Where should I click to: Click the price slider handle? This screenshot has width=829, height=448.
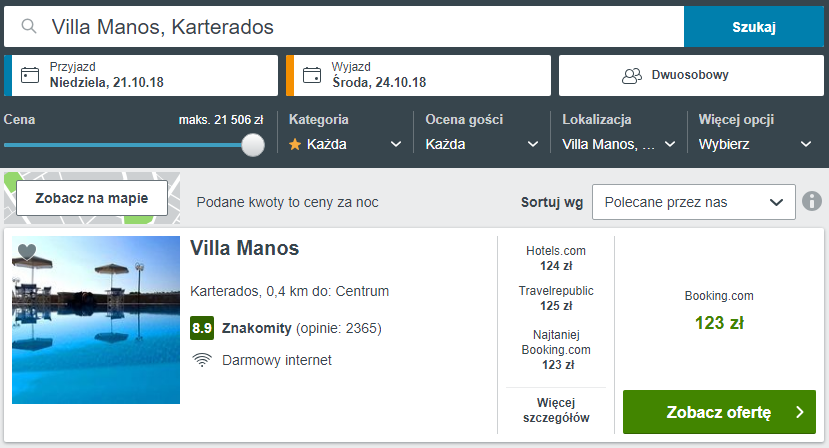click(x=253, y=145)
